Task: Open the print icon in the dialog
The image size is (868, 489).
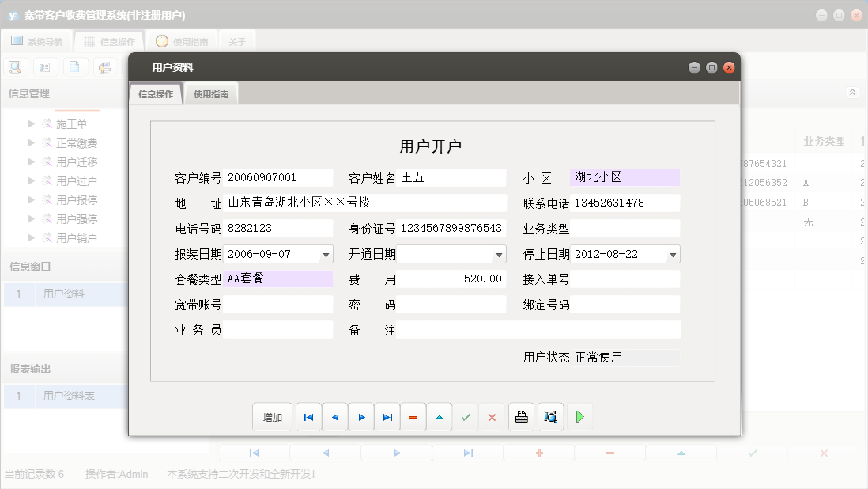Action: [521, 417]
